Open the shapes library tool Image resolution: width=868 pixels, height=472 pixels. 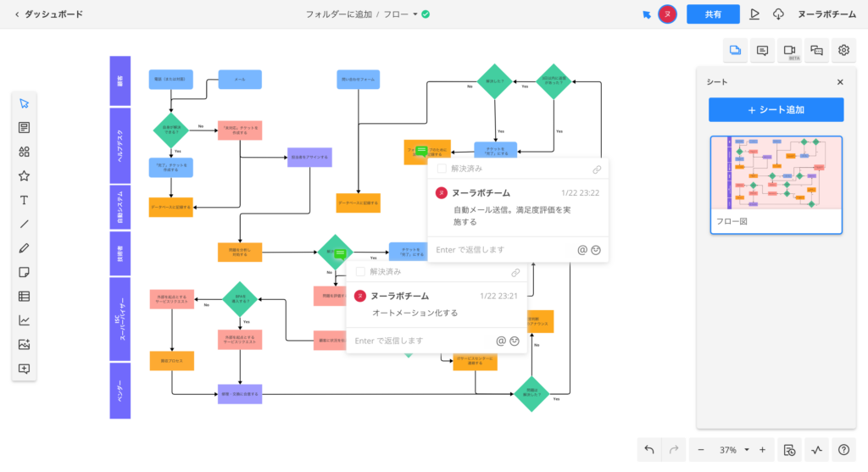[24, 152]
